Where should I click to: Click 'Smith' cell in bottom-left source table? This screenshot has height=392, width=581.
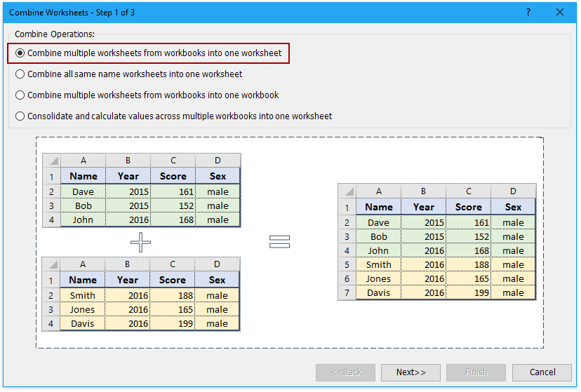(x=83, y=295)
